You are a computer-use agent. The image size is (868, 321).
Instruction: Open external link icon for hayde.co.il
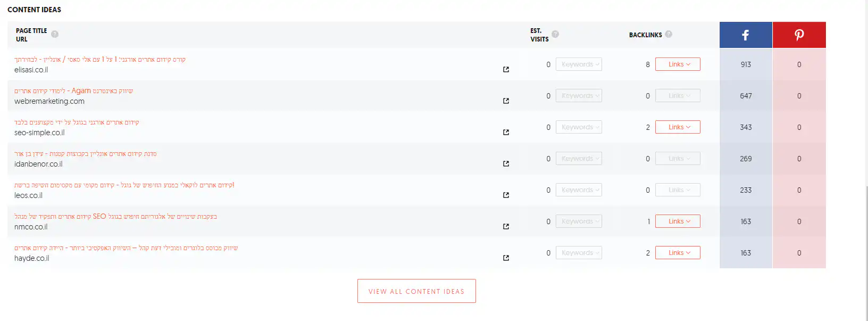(506, 258)
